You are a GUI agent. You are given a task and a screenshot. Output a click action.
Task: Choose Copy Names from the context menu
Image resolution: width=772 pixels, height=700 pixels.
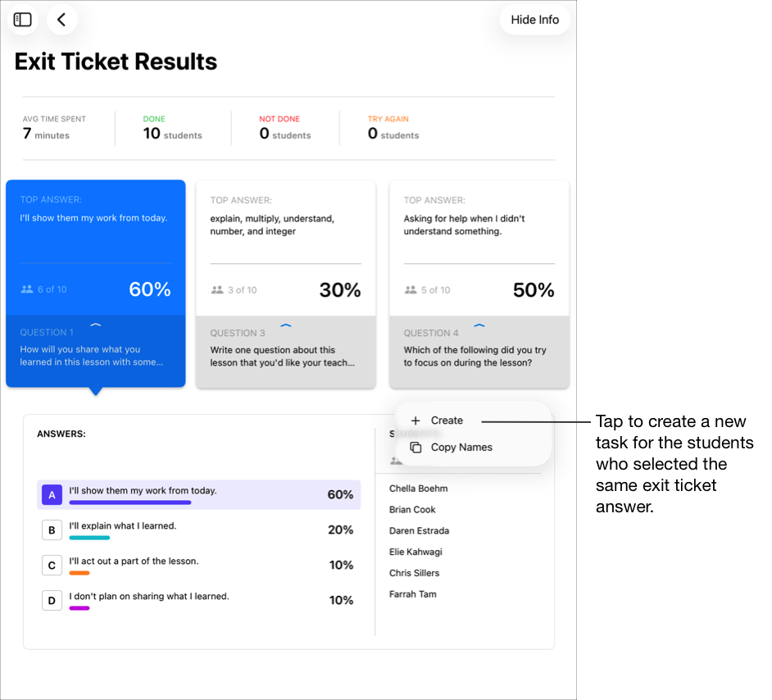(x=461, y=447)
